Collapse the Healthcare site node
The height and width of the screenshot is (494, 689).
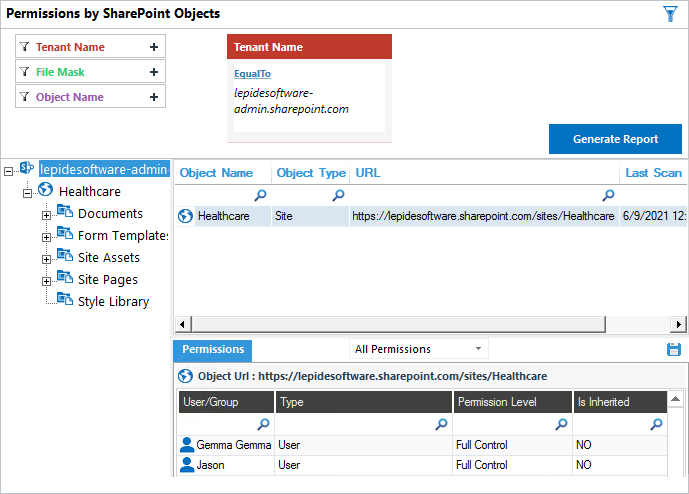27,193
